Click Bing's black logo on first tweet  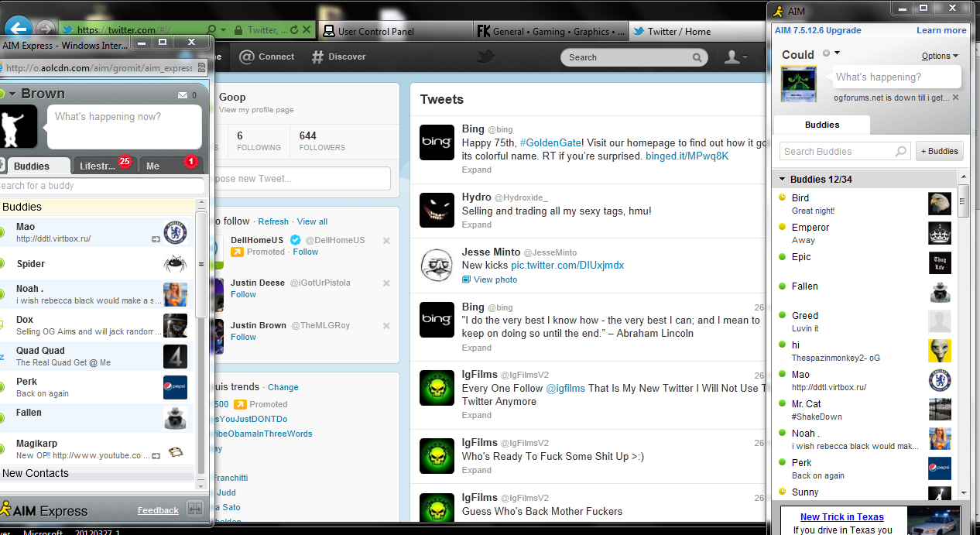pos(437,142)
